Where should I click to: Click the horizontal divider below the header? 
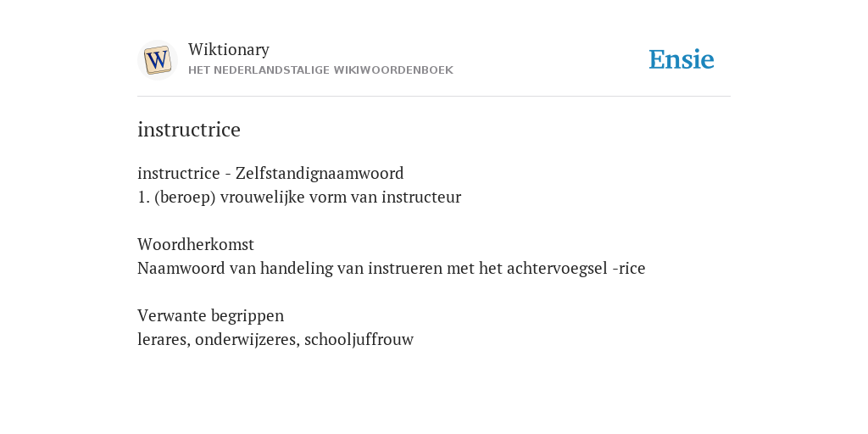pos(434,97)
